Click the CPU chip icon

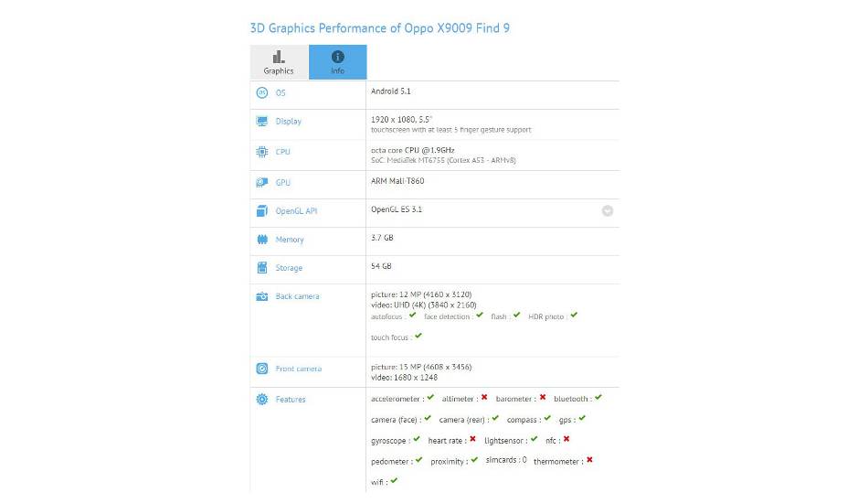[x=262, y=152]
